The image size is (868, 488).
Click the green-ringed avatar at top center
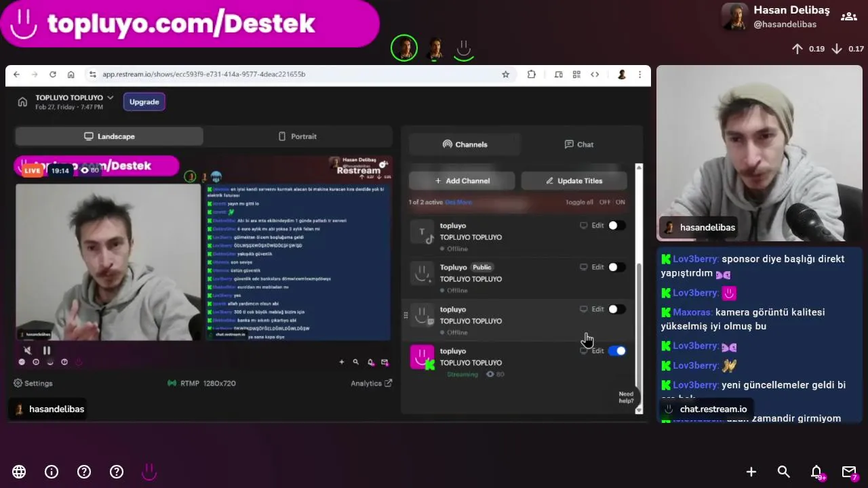(404, 48)
